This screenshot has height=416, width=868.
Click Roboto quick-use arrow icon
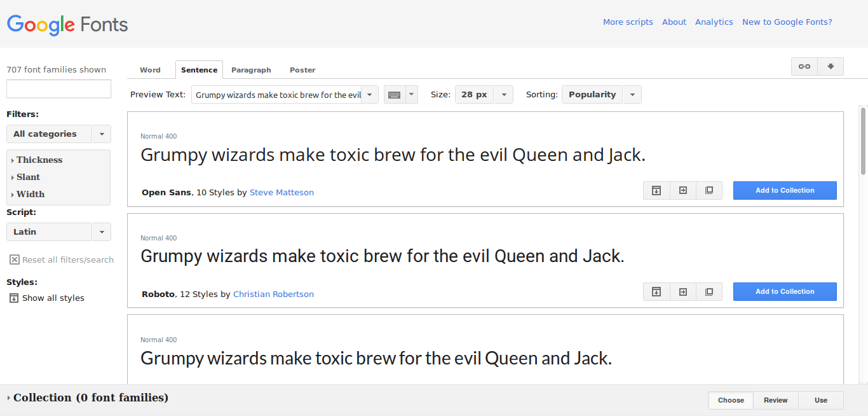[x=683, y=291]
